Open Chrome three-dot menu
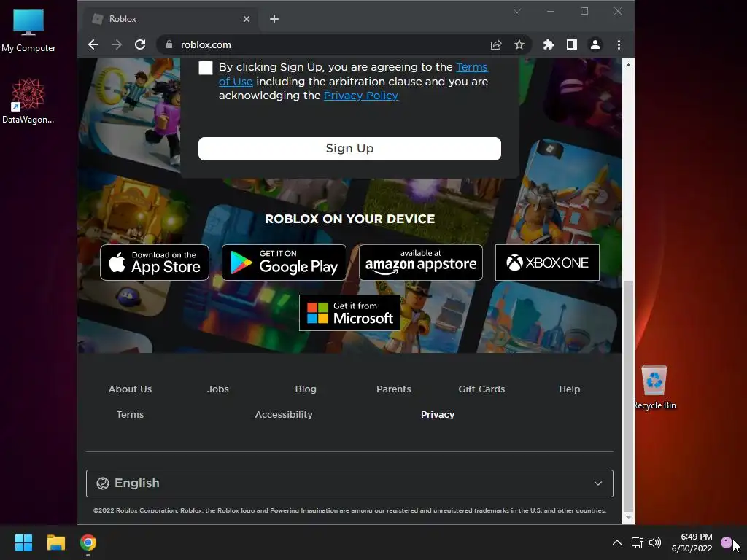The height and width of the screenshot is (560, 747). (619, 44)
